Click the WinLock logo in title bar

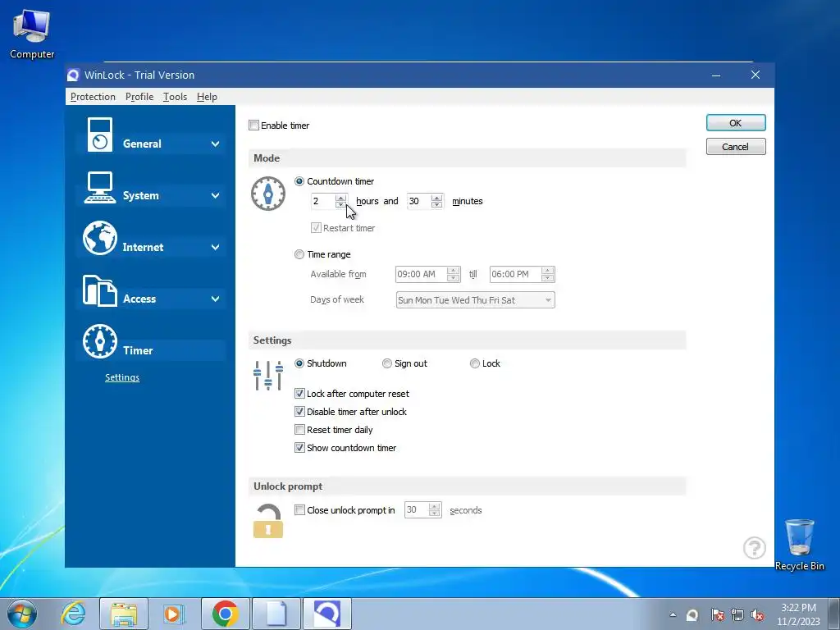point(73,75)
